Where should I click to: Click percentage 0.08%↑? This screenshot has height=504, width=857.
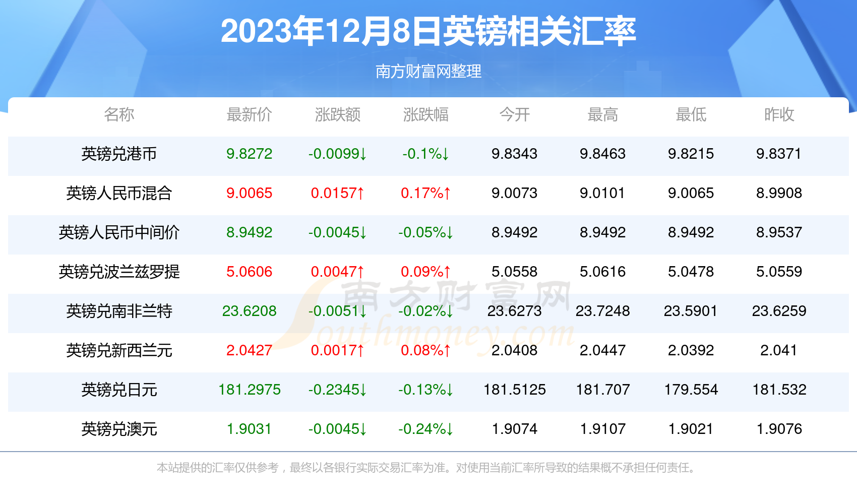[x=425, y=350]
